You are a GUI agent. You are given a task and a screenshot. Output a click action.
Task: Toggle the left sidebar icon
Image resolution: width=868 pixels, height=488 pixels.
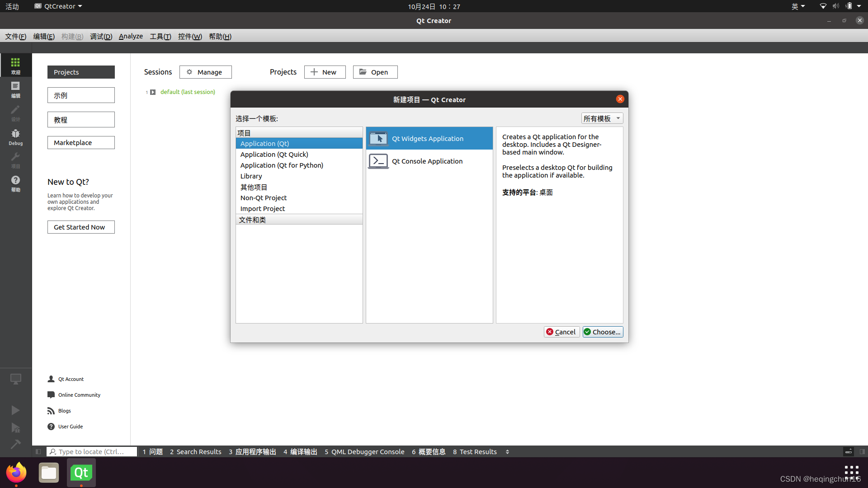click(38, 451)
